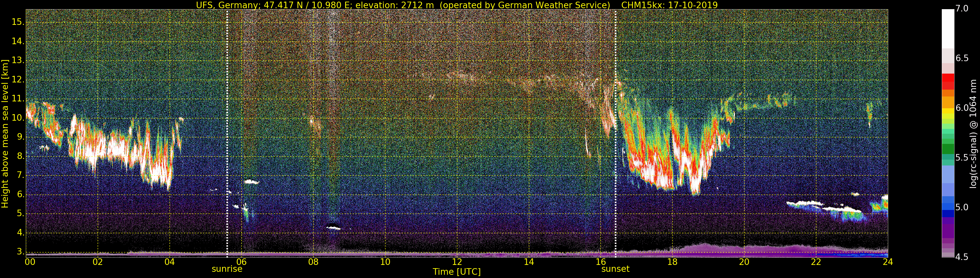Image resolution: width=980 pixels, height=278 pixels.
Task: Click the 'Time [UTC]' axis label
Action: (x=457, y=272)
